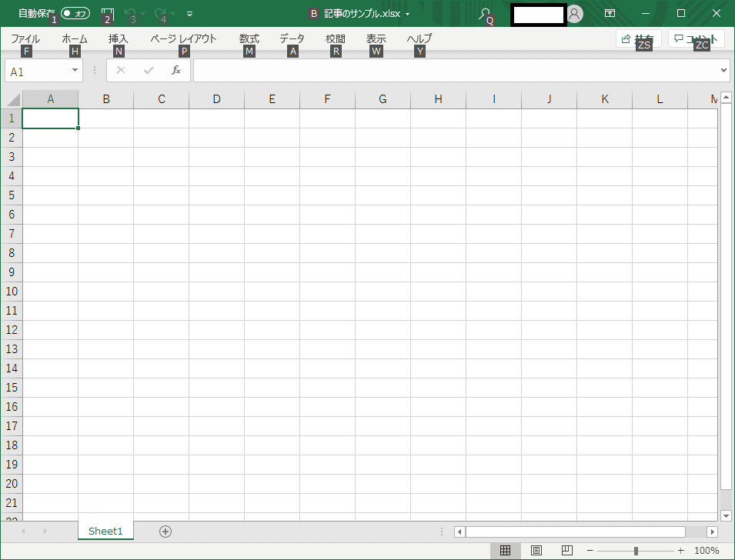This screenshot has width=735, height=560.
Task: Open the Name Box dropdown arrow
Action: tap(75, 71)
